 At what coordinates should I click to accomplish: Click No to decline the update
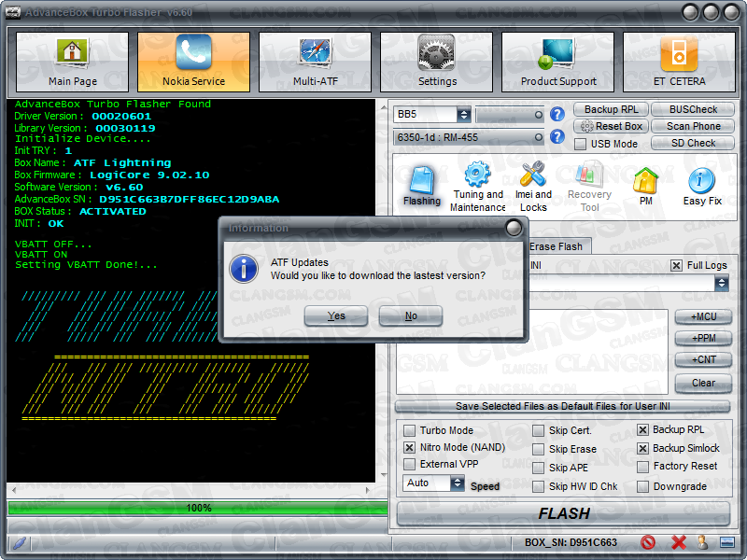click(411, 315)
